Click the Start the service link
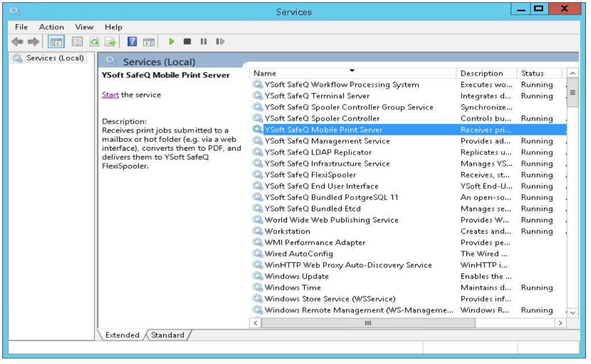 (x=110, y=95)
